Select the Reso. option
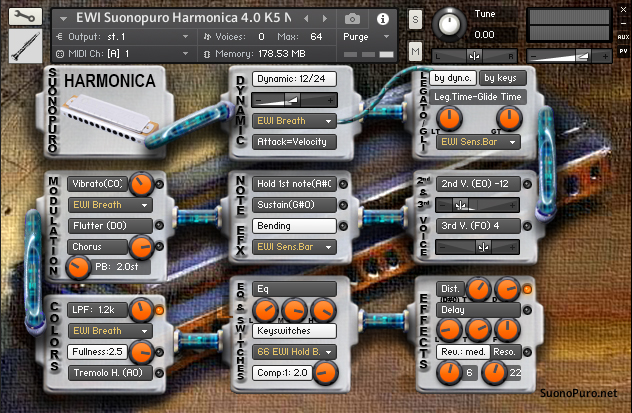 505,352
